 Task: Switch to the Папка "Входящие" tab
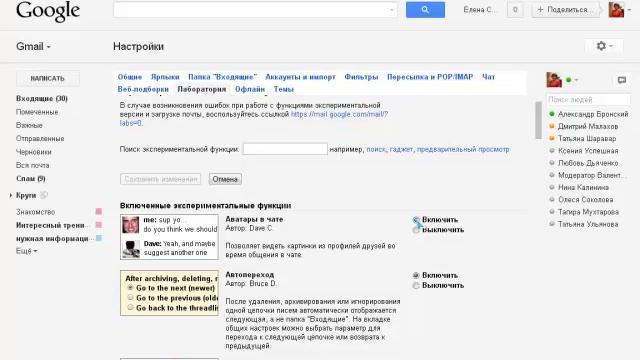pos(222,77)
